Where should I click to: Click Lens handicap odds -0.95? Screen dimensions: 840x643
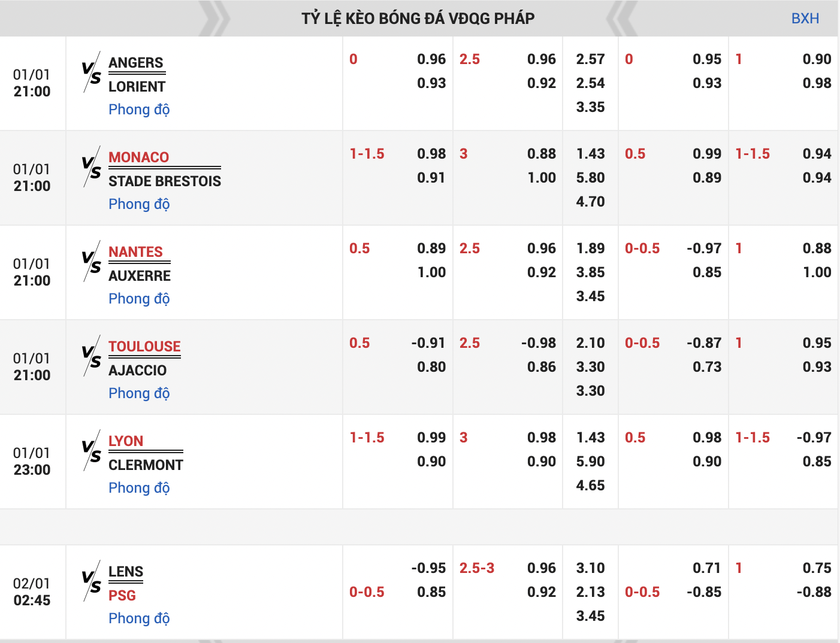point(428,568)
